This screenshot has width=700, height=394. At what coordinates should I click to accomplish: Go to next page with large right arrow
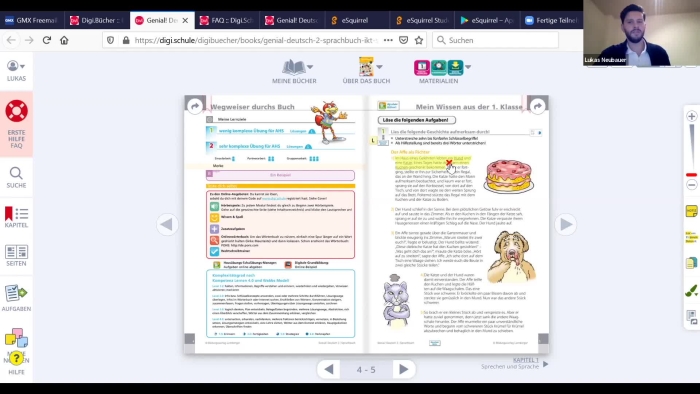pyautogui.click(x=565, y=224)
